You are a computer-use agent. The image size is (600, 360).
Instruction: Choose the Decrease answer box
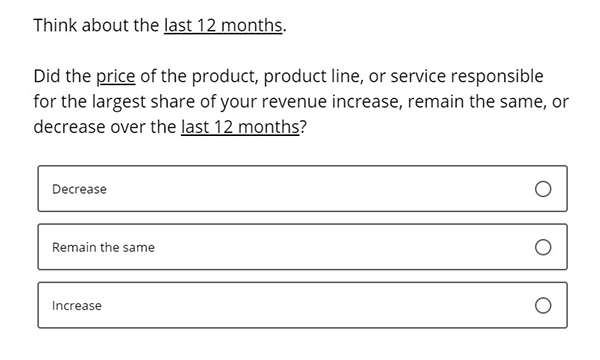tap(302, 189)
